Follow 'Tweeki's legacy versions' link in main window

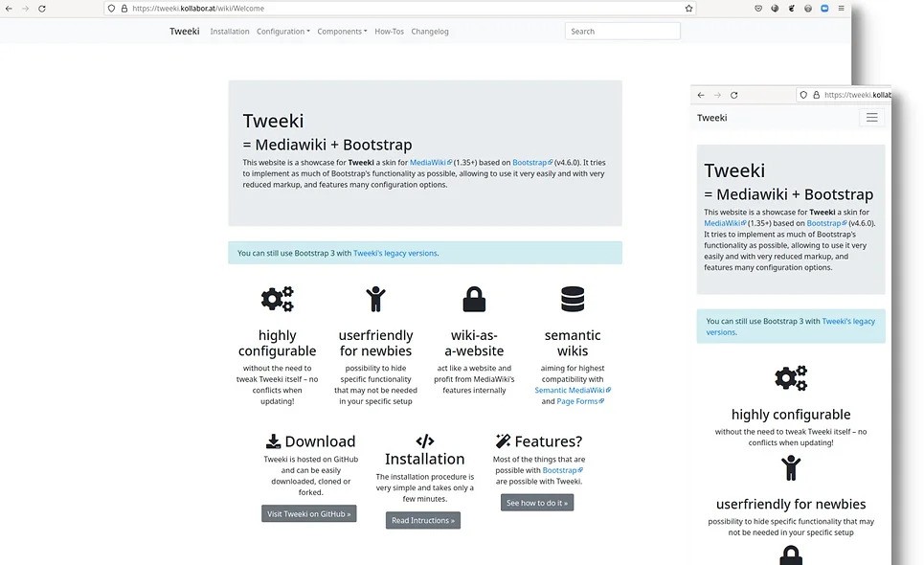click(x=395, y=254)
